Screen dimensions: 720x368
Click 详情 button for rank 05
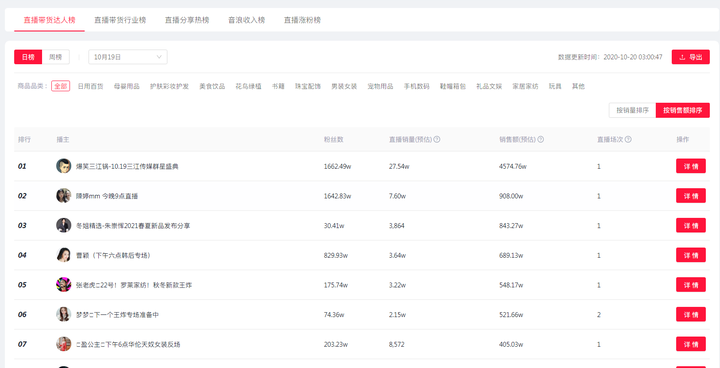click(x=691, y=284)
